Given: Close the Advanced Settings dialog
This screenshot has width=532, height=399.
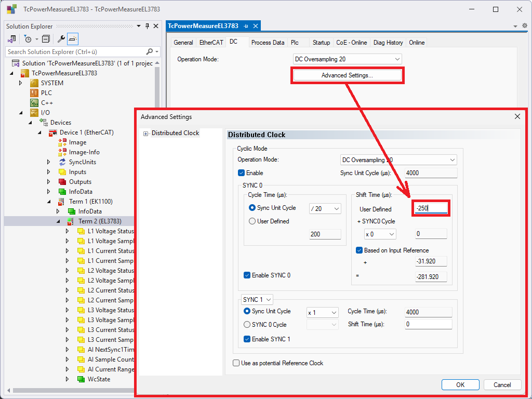Looking at the screenshot, I should [x=517, y=117].
